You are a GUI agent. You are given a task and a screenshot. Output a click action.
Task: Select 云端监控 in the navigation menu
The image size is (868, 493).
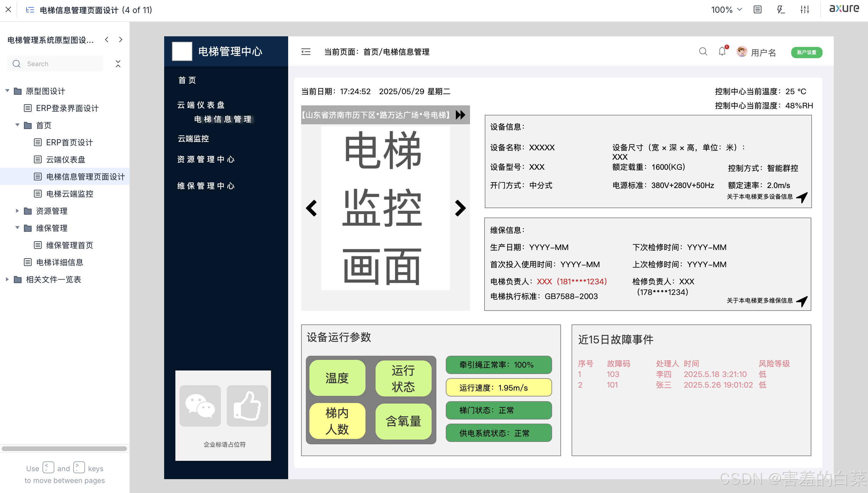(193, 138)
